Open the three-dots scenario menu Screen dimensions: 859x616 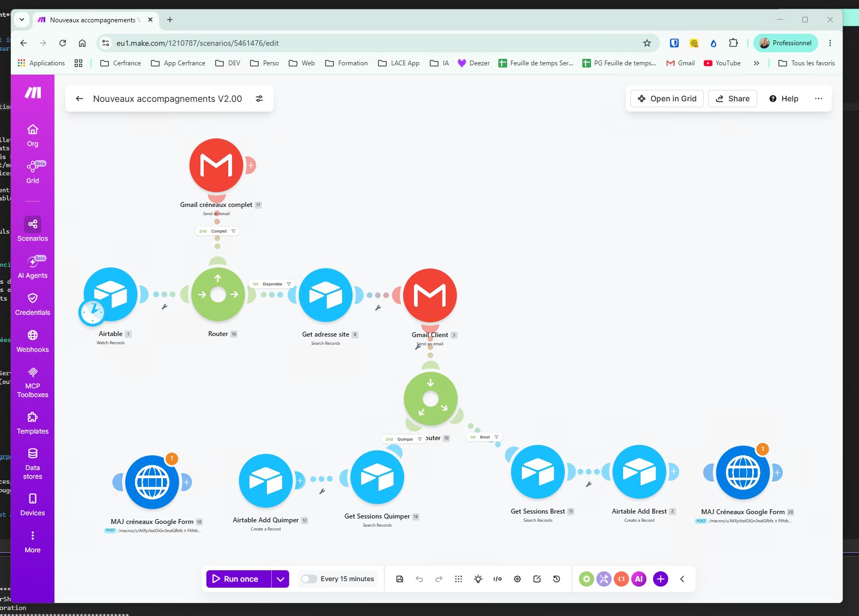[x=819, y=99]
